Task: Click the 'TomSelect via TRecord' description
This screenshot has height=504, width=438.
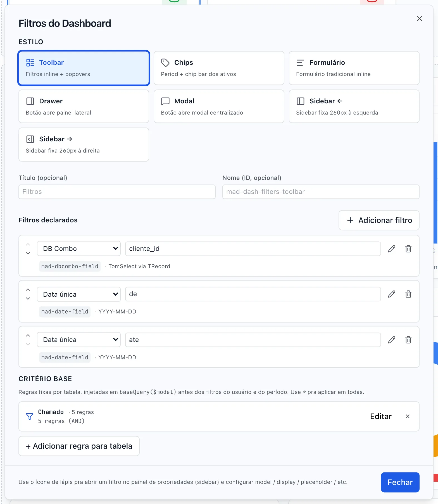Action: pyautogui.click(x=139, y=266)
